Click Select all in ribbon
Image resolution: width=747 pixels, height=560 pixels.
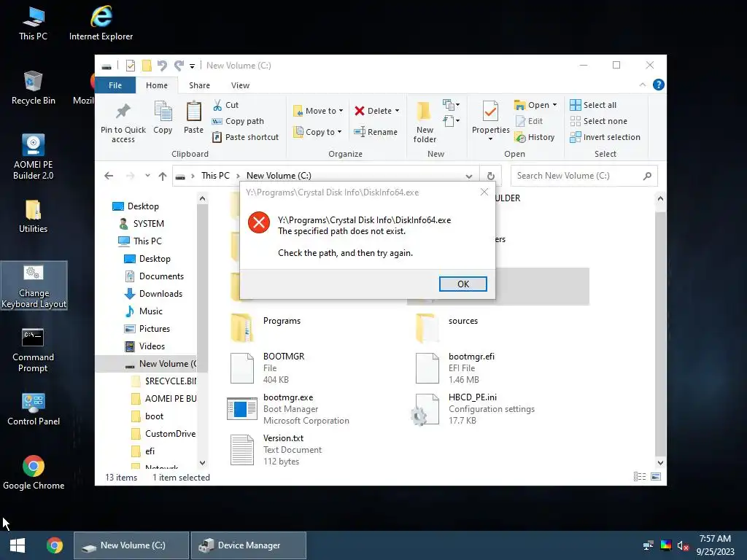[593, 105]
